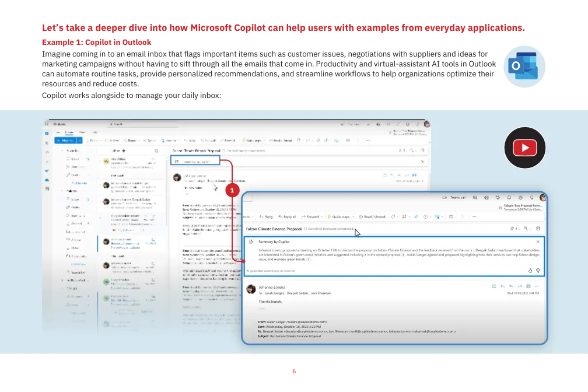This screenshot has width=588, height=392.
Task: Close the summary bar in the background Outlook window
Action: click(x=422, y=162)
